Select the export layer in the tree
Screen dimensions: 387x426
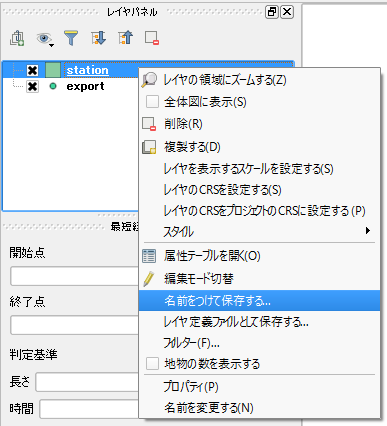(85, 87)
